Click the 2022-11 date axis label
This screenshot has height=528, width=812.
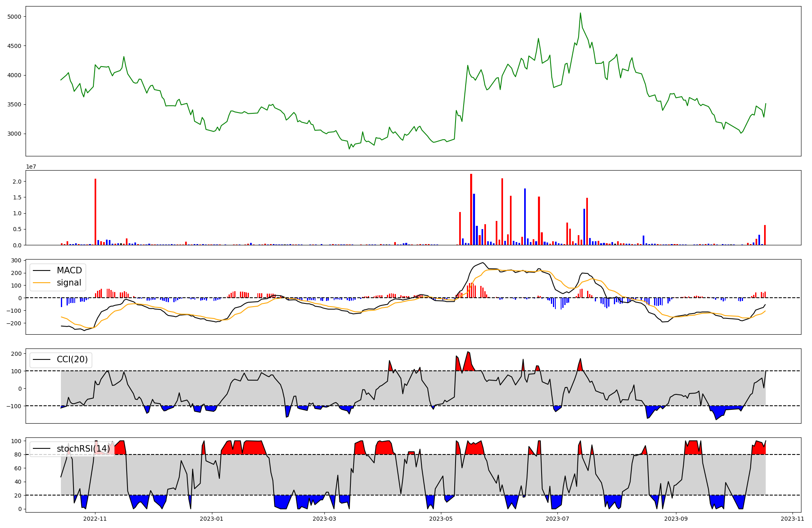pos(95,519)
